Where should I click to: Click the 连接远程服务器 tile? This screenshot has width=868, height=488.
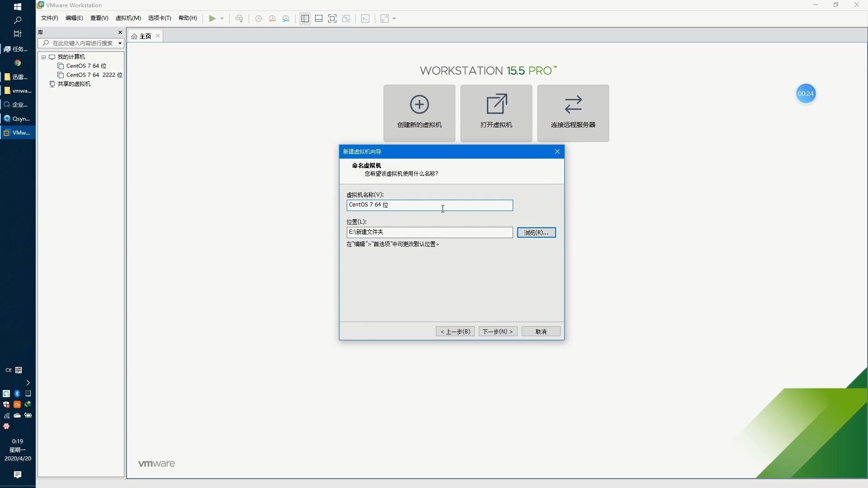pos(573,113)
